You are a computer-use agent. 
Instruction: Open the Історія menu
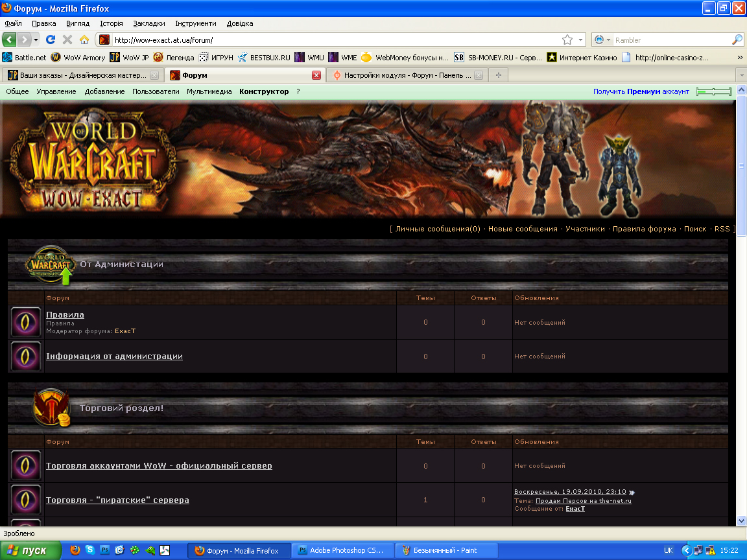(x=112, y=23)
